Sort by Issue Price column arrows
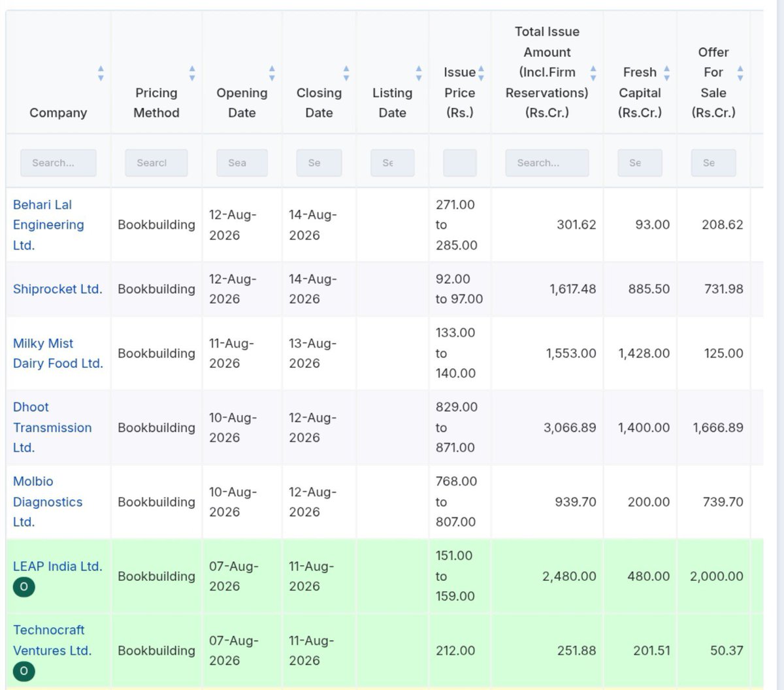 tap(481, 73)
